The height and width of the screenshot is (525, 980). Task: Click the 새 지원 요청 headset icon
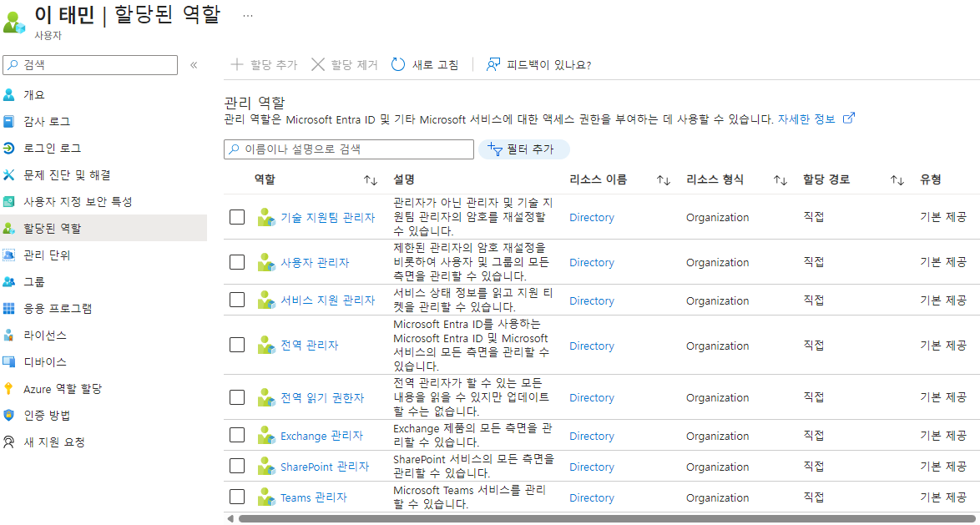(x=8, y=442)
